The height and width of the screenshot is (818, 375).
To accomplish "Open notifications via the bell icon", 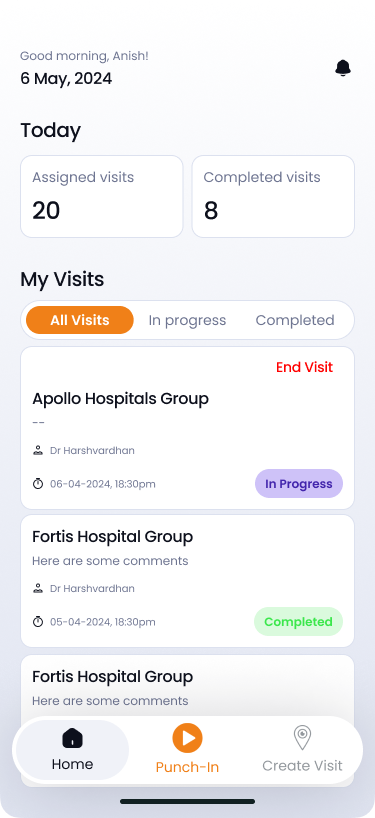I will click(x=343, y=68).
